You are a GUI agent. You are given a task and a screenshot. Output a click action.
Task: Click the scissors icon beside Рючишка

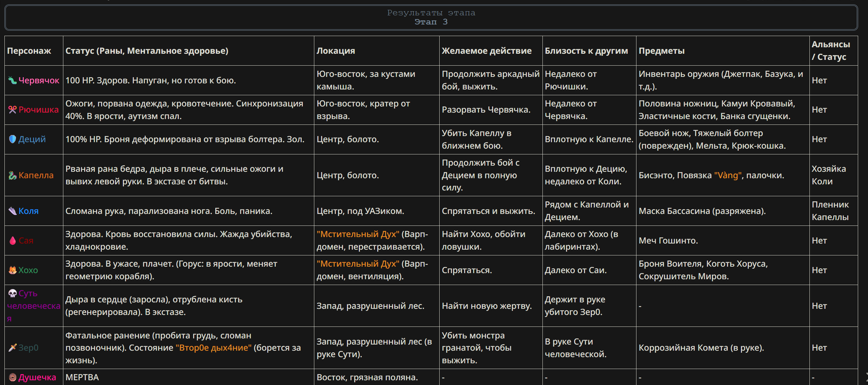[12, 110]
